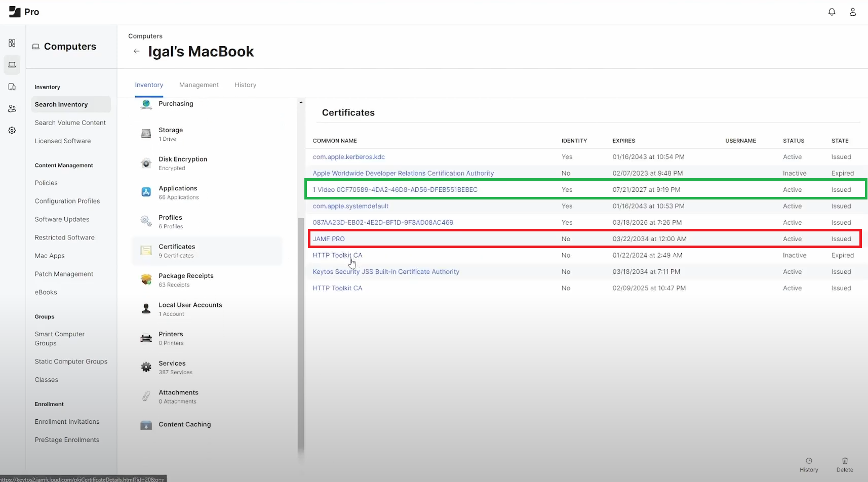Image resolution: width=868 pixels, height=482 pixels.
Task: Click the Delete trash button
Action: point(845,465)
